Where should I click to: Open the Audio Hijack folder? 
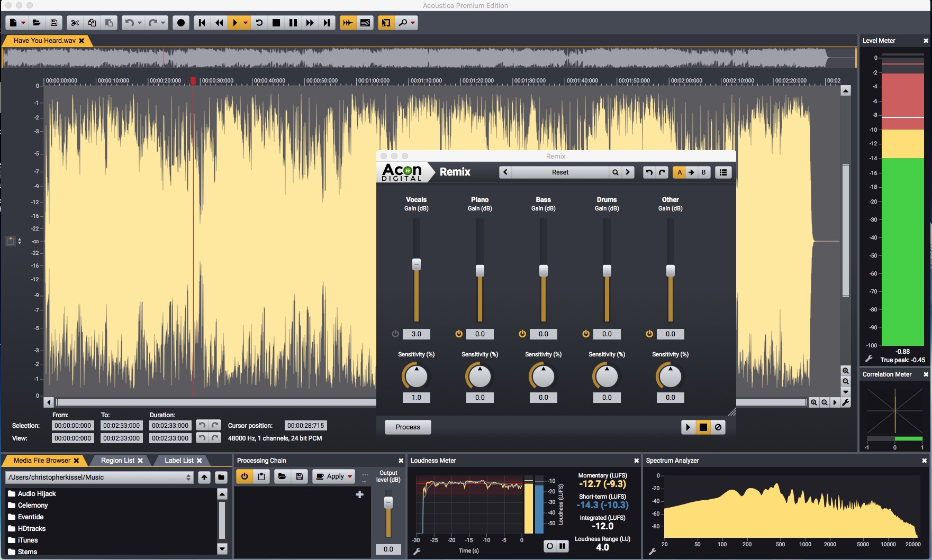pos(37,493)
